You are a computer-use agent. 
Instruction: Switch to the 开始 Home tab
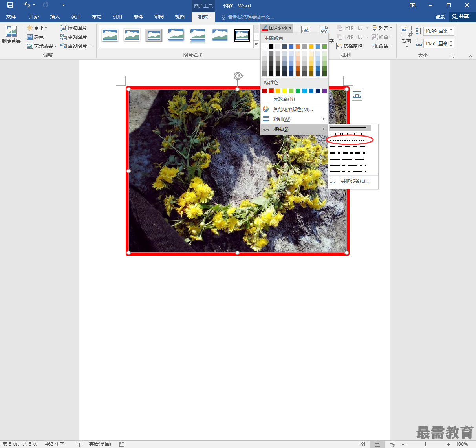[34, 16]
